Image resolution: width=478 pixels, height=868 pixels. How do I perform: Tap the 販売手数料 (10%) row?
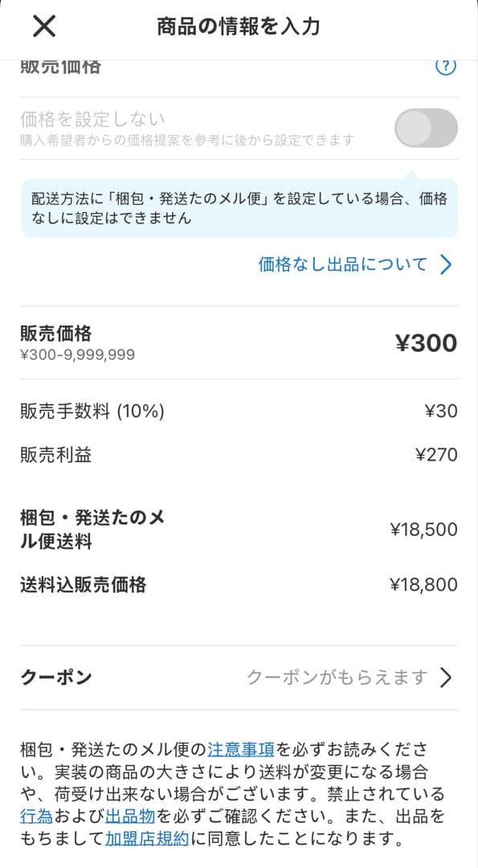[x=239, y=411]
